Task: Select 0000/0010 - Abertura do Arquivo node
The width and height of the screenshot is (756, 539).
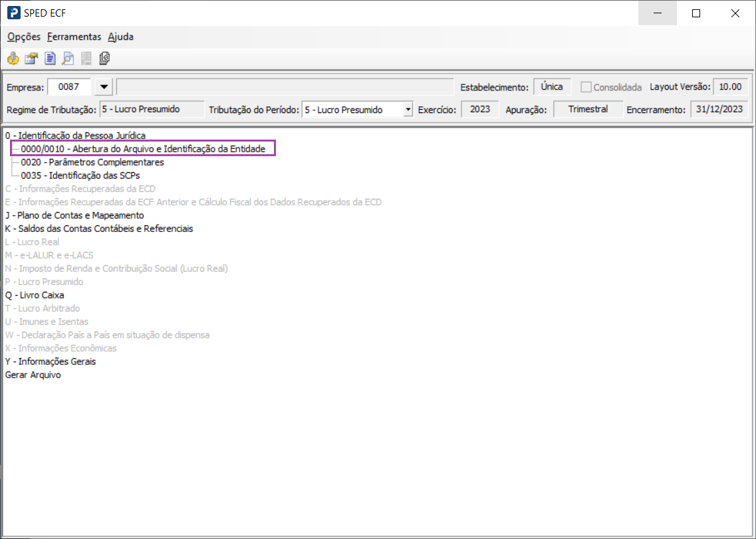Action: pos(143,149)
